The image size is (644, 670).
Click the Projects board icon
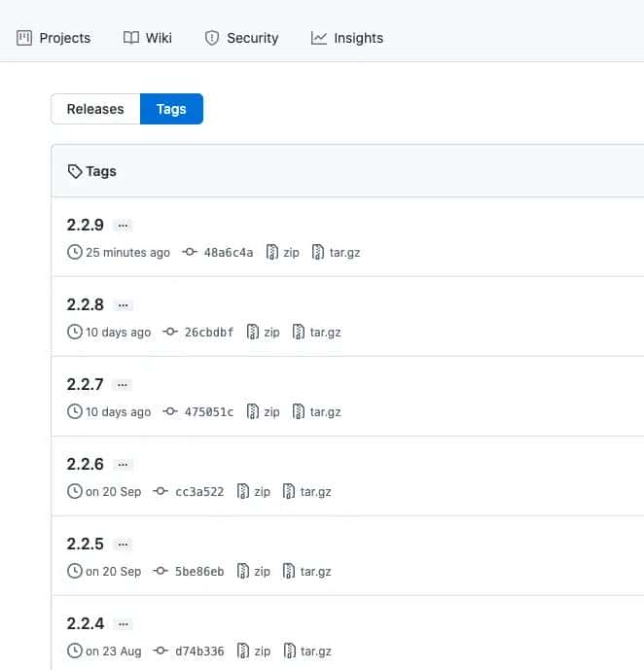[24, 38]
